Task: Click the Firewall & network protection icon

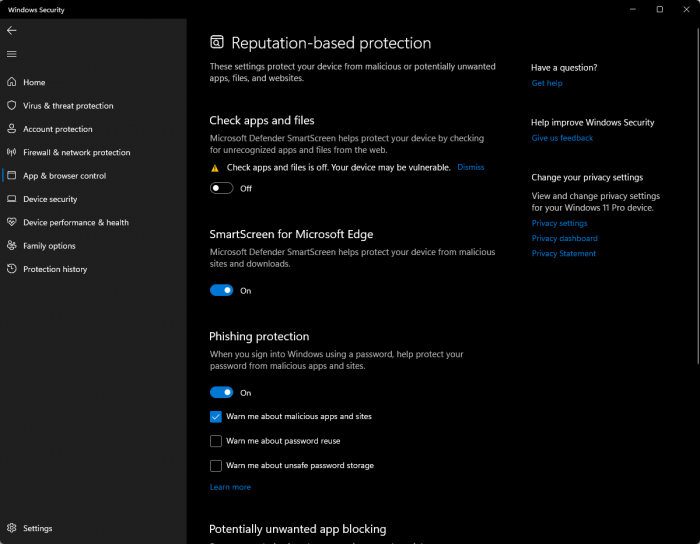Action: 12,152
